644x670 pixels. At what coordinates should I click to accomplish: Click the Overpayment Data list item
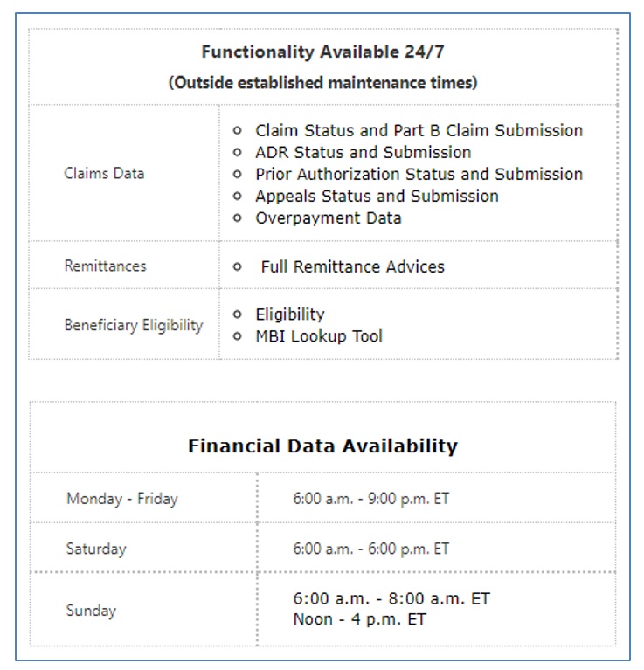point(328,218)
